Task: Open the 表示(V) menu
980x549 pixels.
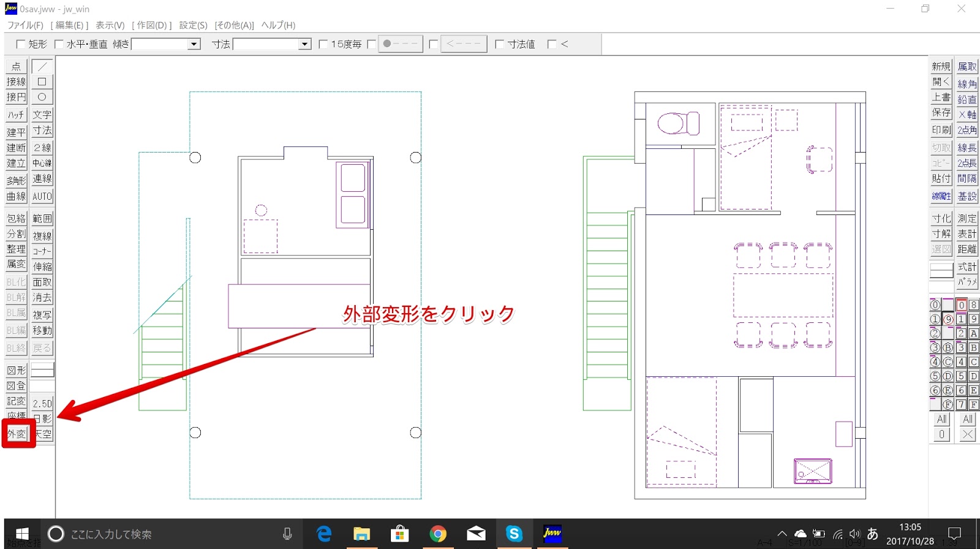Action: coord(110,25)
